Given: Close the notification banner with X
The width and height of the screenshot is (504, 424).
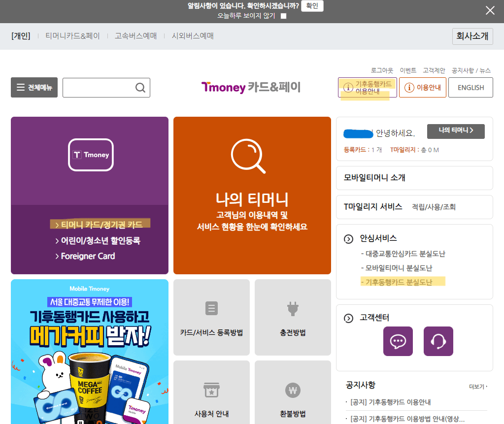Looking at the screenshot, I should [x=490, y=10].
